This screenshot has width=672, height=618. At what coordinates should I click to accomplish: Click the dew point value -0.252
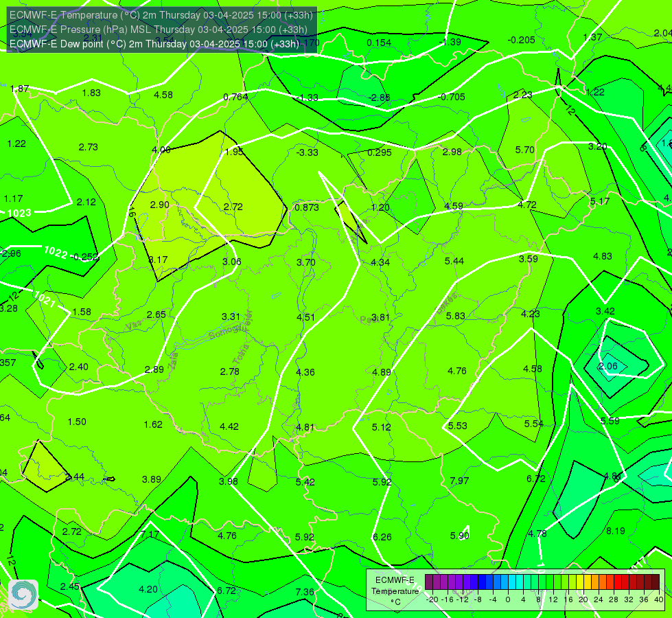(x=85, y=257)
